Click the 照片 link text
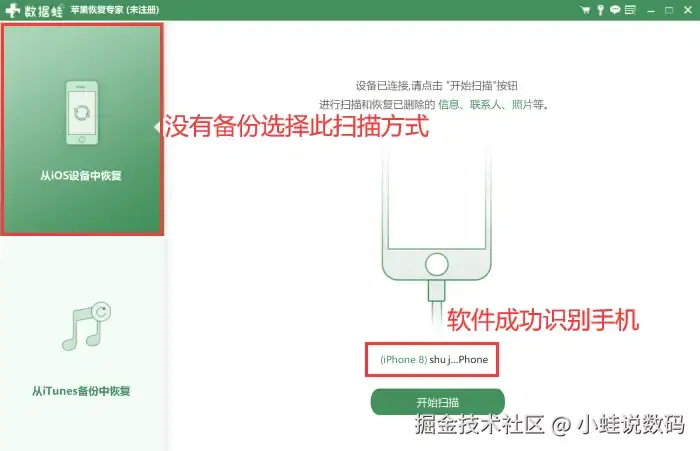This screenshot has height=451, width=700. tap(522, 104)
